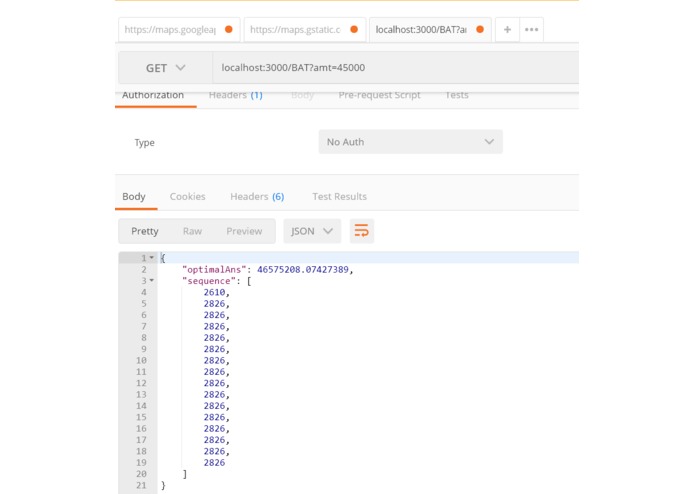This screenshot has height=494, width=695.
Task: Choose the Raw response view
Action: coord(192,231)
